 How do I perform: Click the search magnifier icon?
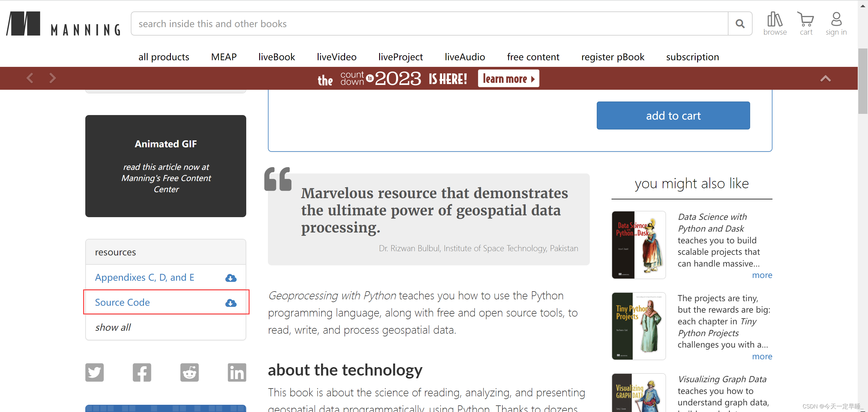[x=740, y=23]
